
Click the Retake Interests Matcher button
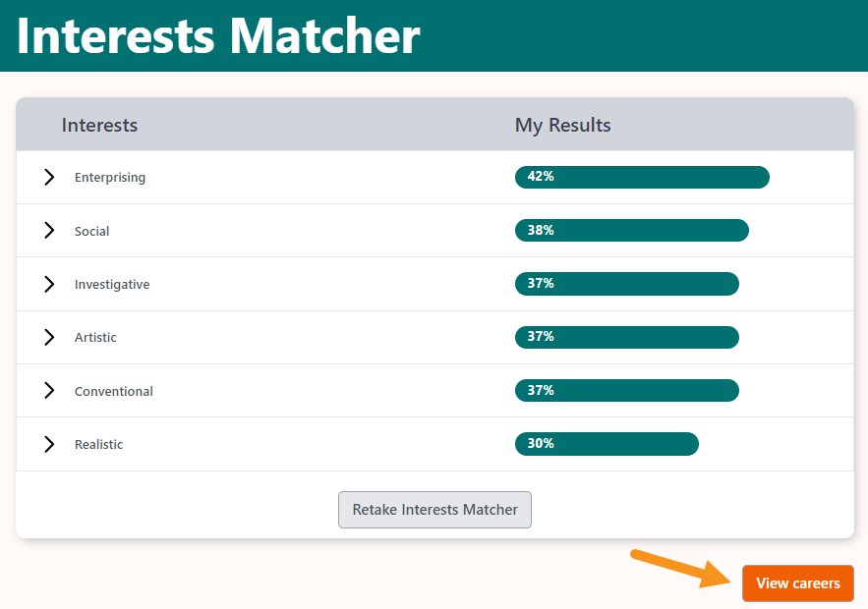click(434, 510)
